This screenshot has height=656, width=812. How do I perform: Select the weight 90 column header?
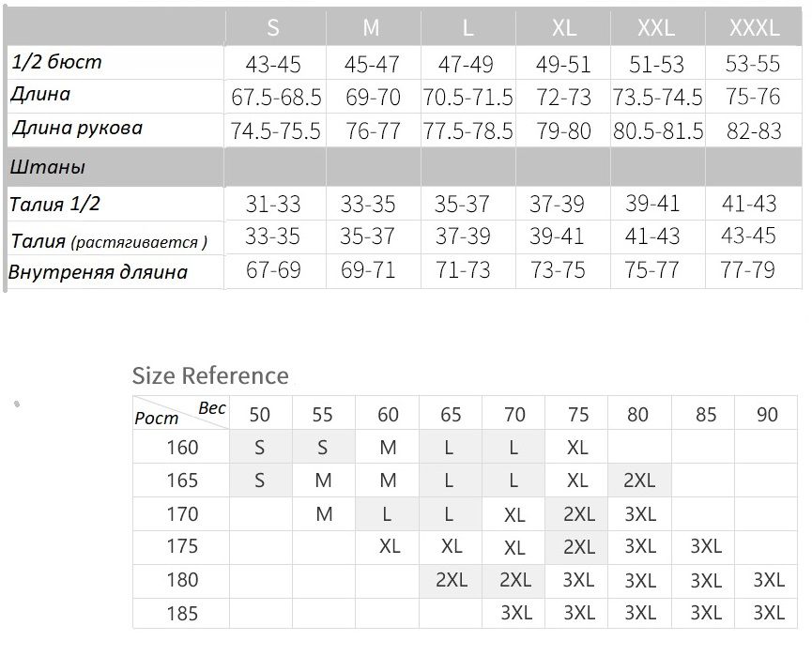point(767,414)
